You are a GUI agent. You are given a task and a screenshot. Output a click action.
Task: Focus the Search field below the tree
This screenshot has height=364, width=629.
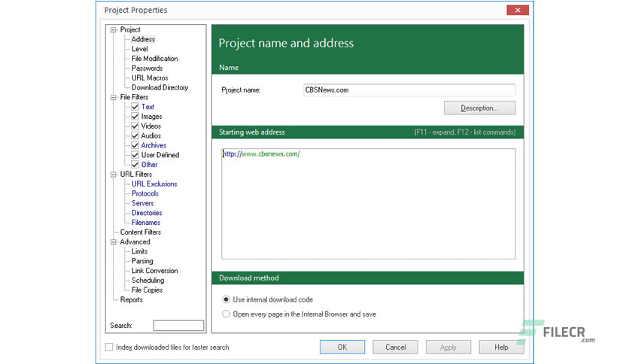click(178, 326)
